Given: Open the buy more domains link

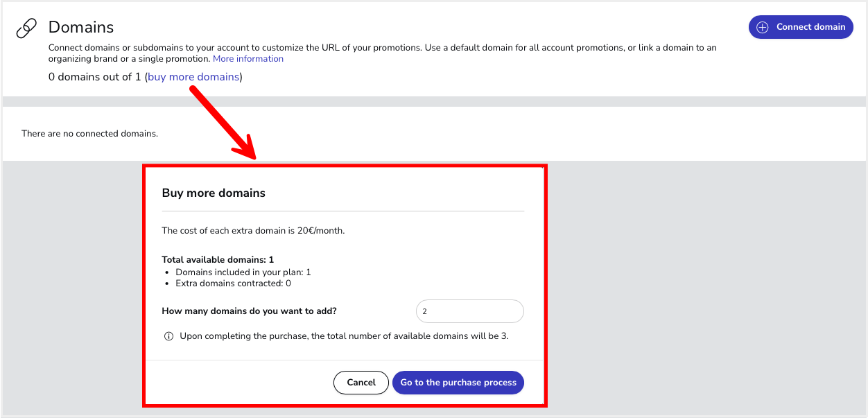Looking at the screenshot, I should click(x=193, y=77).
